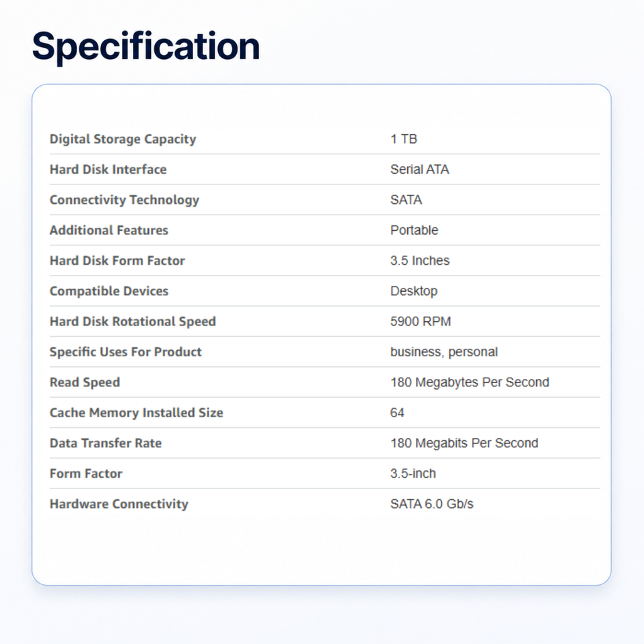Click the 180 Megabits Per Second value
644x644 pixels.
tap(464, 443)
